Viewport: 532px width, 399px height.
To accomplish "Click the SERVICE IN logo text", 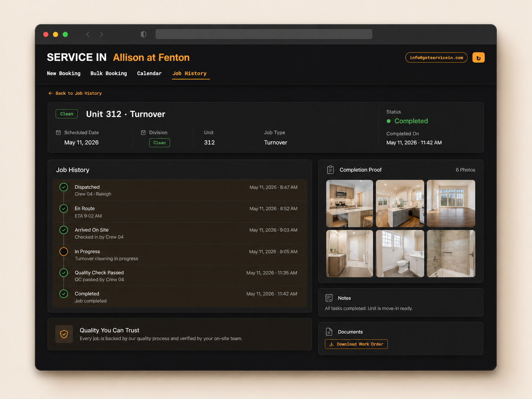I will pos(77,58).
